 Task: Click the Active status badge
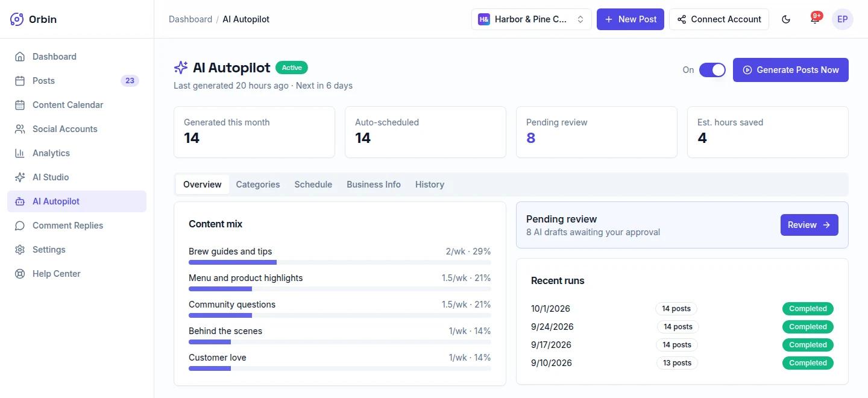pyautogui.click(x=292, y=68)
